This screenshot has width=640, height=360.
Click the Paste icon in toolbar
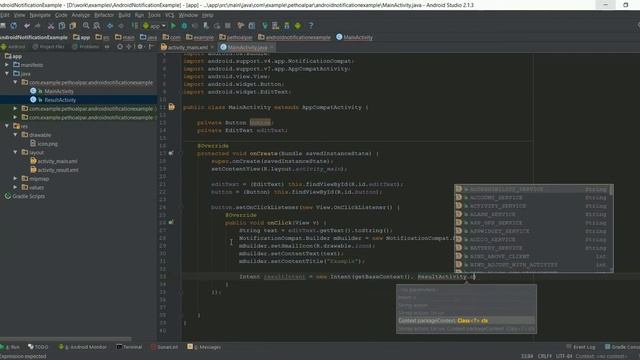click(x=73, y=26)
